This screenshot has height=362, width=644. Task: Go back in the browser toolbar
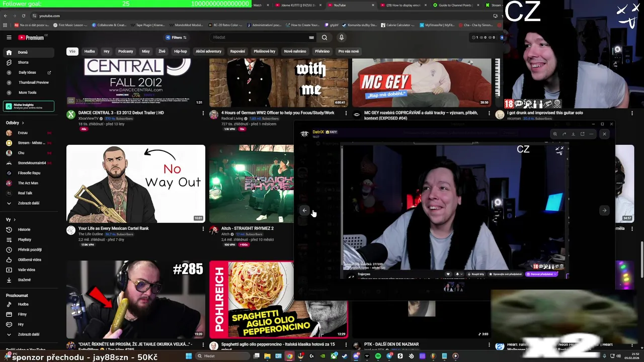pos(6,16)
